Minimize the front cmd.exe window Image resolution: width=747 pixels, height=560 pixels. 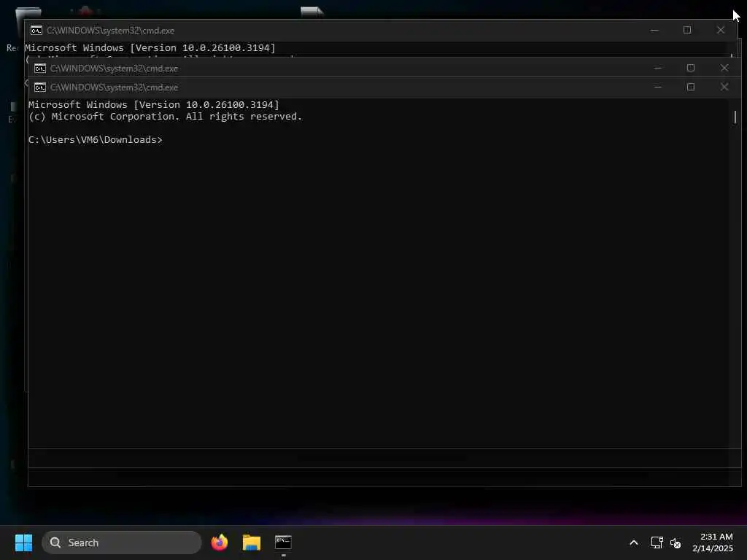[658, 87]
